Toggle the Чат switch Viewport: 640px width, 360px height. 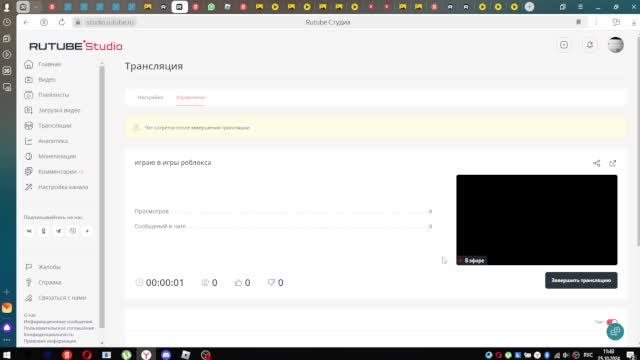611,322
